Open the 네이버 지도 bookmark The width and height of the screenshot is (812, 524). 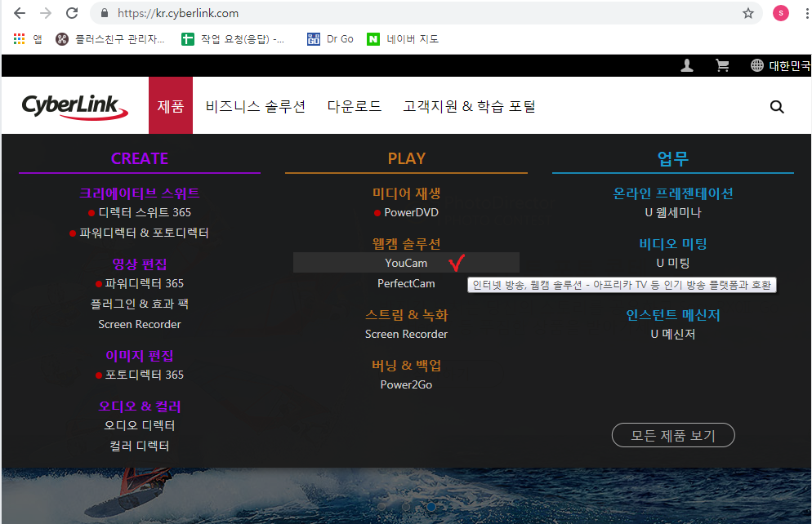point(403,39)
